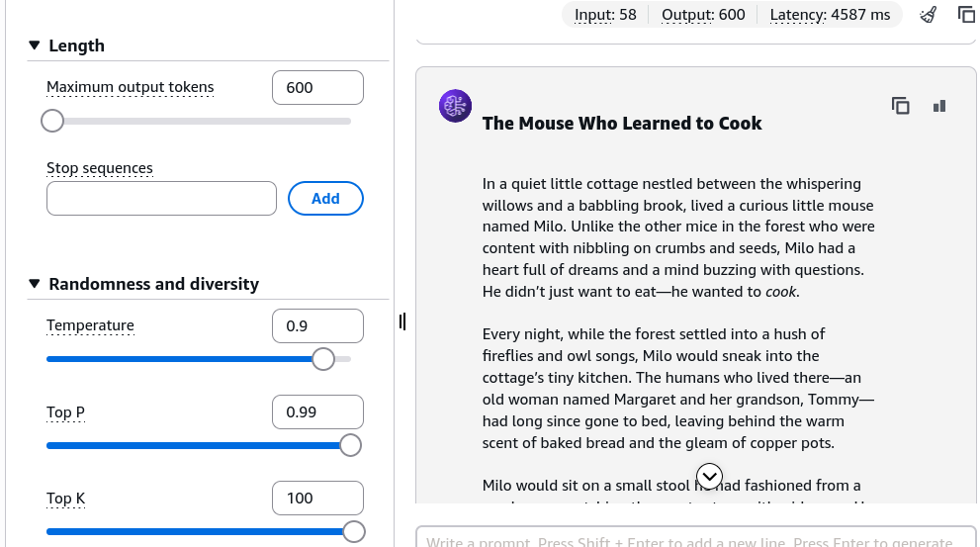
Task: Click the Top K slider handle
Action: [x=354, y=531]
